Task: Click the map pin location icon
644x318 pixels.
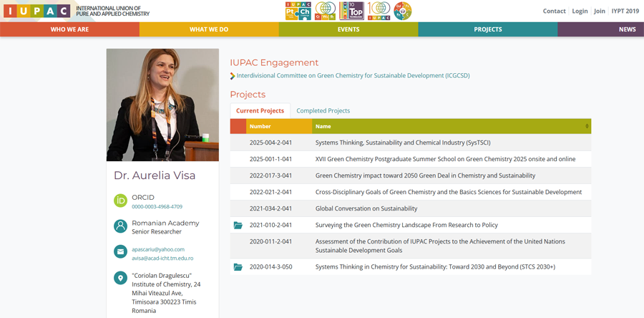Action: (x=121, y=279)
